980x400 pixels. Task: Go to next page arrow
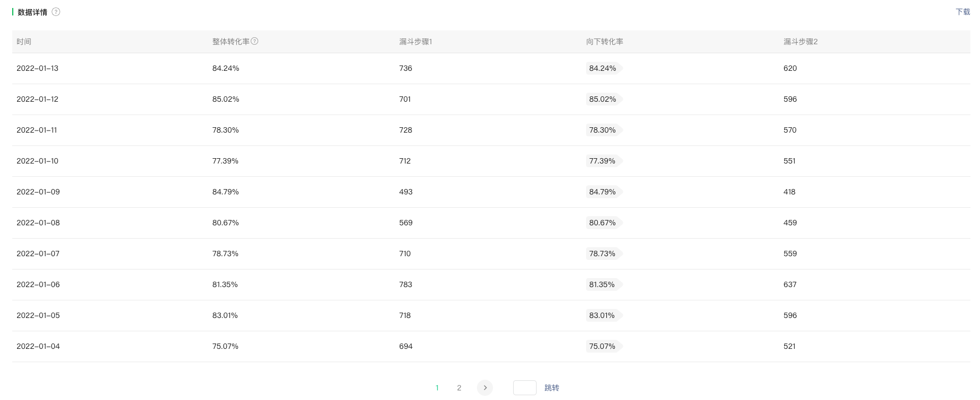485,388
